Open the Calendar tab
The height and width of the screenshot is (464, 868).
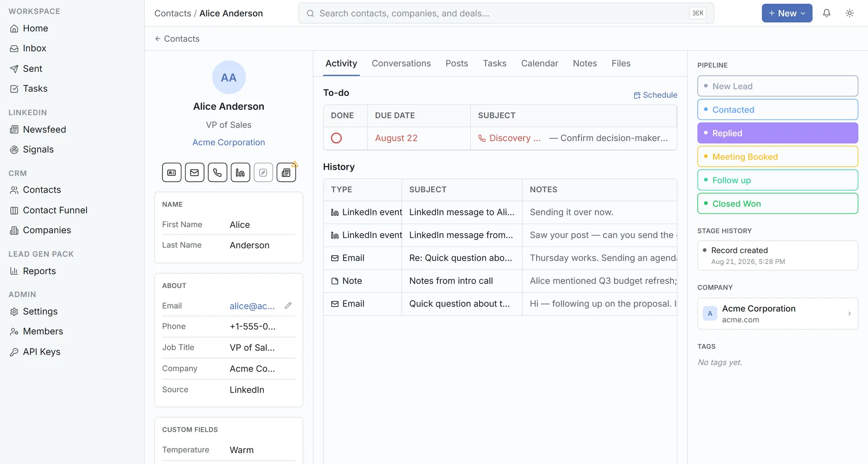click(540, 63)
